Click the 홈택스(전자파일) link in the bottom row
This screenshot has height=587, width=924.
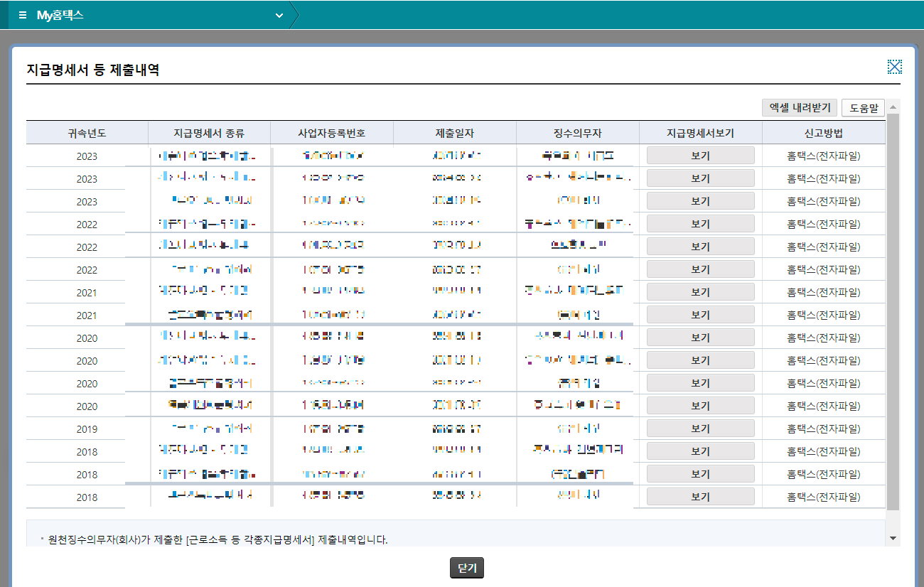click(x=822, y=496)
